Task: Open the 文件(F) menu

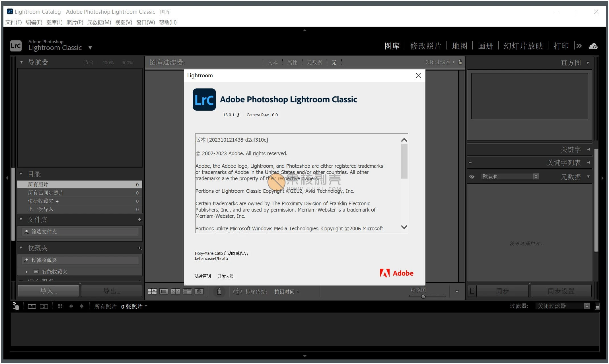Action: click(x=14, y=22)
